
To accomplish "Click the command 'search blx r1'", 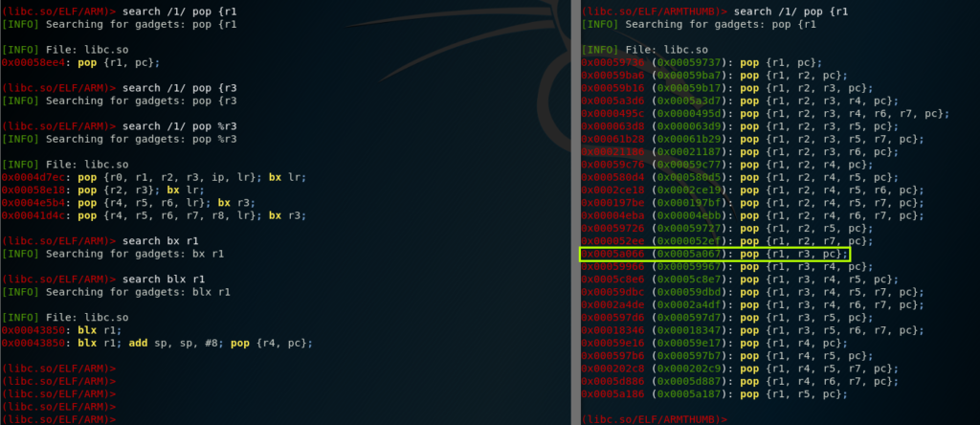I will coord(164,279).
